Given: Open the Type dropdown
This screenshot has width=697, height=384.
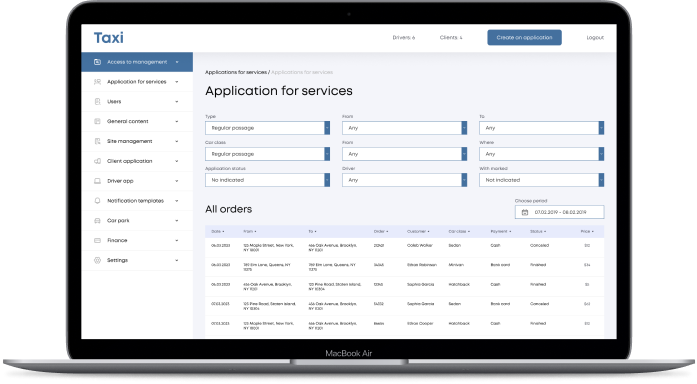Looking at the screenshot, I should point(267,128).
